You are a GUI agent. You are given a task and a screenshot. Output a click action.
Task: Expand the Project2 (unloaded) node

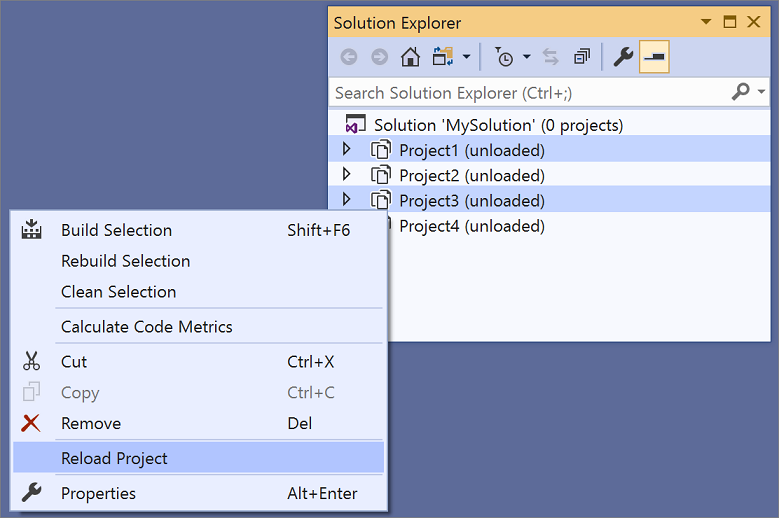347,174
